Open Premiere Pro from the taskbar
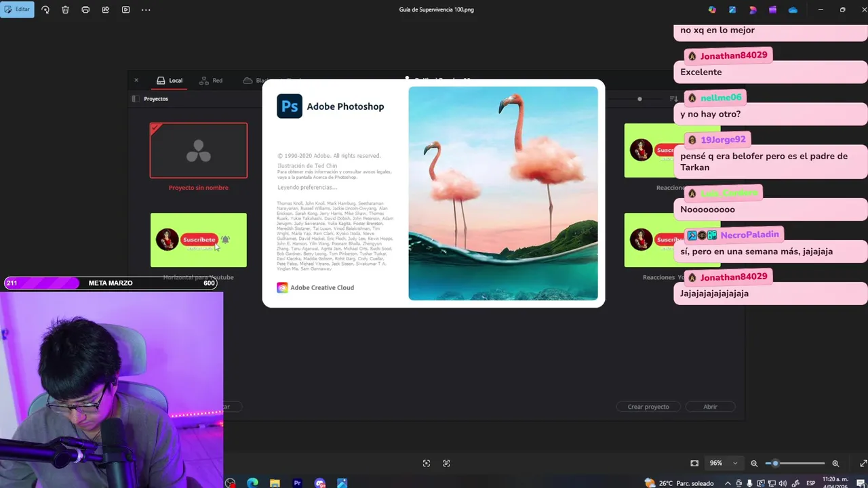The height and width of the screenshot is (488, 868). tap(297, 483)
